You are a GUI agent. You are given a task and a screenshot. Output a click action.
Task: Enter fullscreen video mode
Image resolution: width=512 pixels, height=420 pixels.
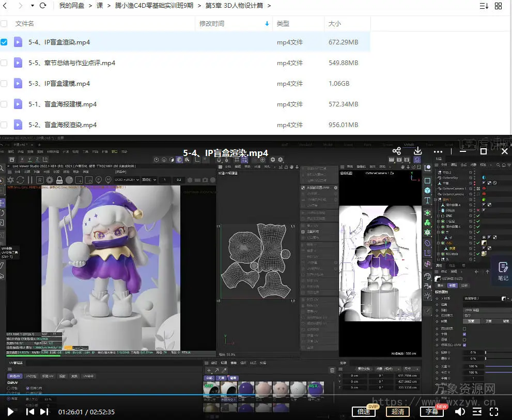click(494, 412)
